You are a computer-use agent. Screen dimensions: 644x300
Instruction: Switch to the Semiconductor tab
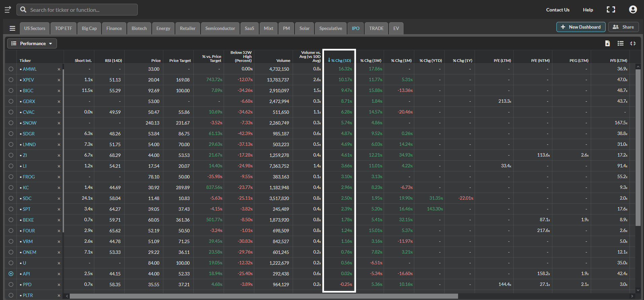click(x=220, y=28)
